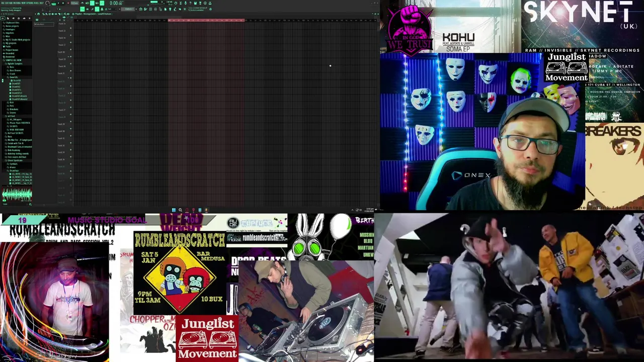Click the microphone one-click recording icon
Screen dimensions: 644x362
click(x=186, y=3)
